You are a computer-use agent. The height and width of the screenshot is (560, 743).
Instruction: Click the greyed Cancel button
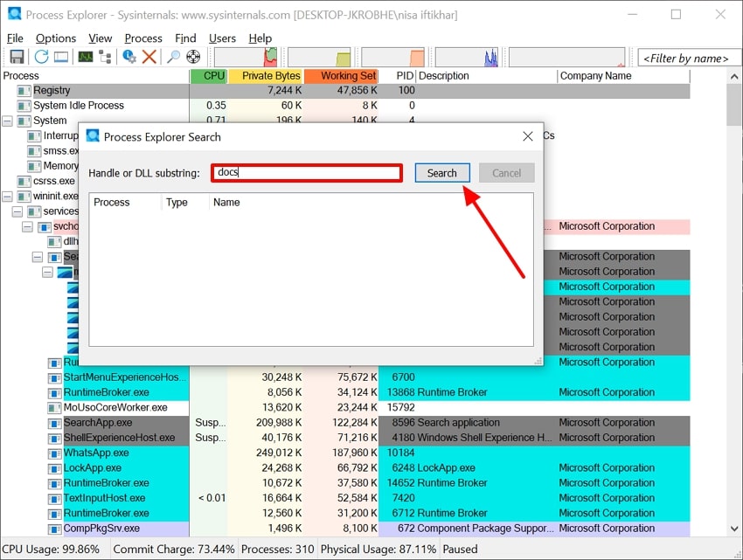[x=506, y=173]
